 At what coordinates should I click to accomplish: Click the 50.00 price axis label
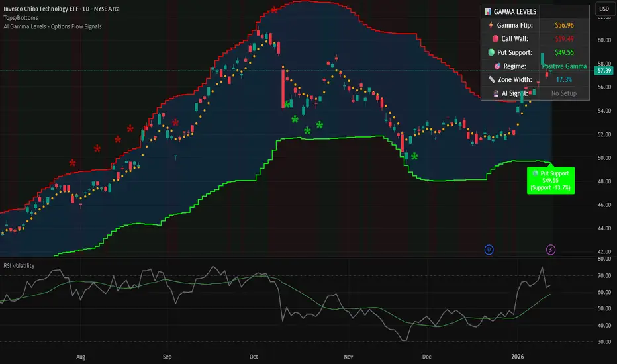point(604,158)
